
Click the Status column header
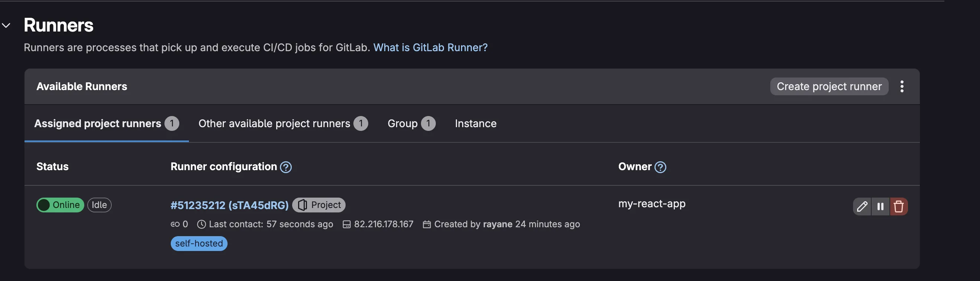point(52,167)
